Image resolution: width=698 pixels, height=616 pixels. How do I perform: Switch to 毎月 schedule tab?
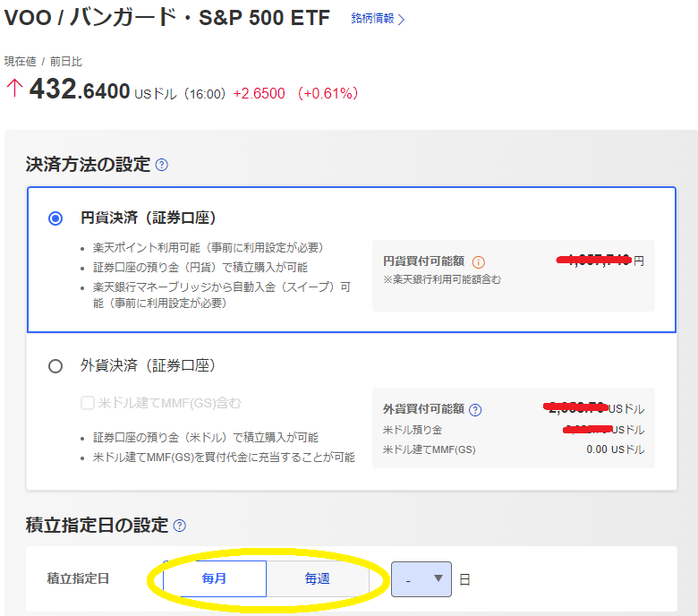coord(215,578)
